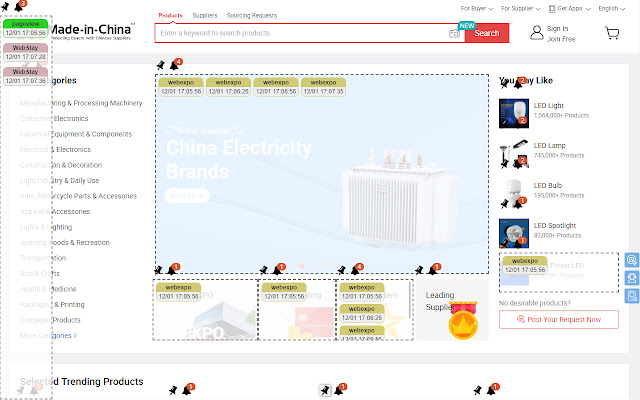The height and width of the screenshot is (400, 640).
Task: Click the Get Apps grid icon
Action: coord(552,9)
